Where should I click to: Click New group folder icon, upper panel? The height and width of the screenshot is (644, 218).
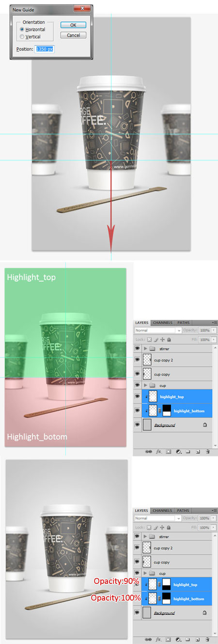coord(187,452)
